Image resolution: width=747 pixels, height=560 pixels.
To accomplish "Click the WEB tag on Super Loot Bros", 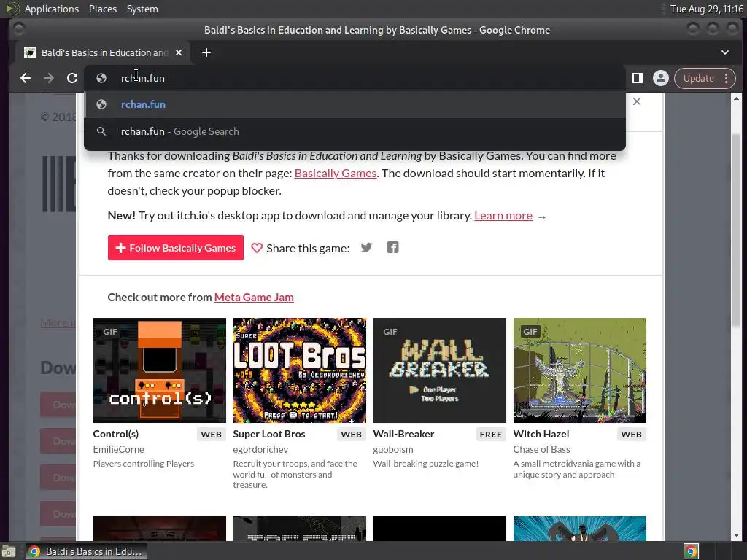I will [351, 435].
